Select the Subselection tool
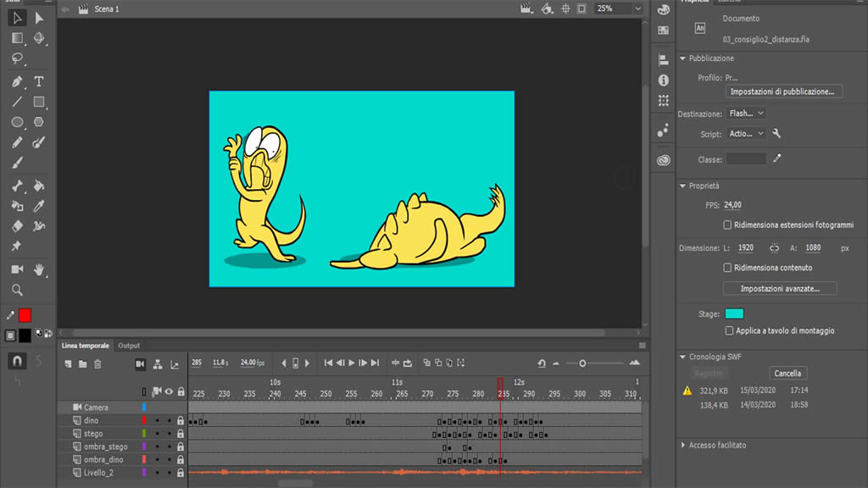 click(x=39, y=18)
